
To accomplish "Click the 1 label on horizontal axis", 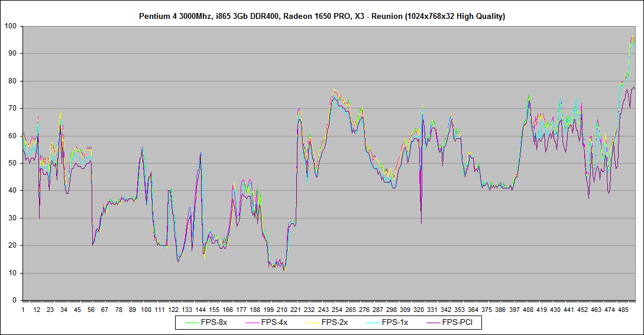I will pos(23,310).
